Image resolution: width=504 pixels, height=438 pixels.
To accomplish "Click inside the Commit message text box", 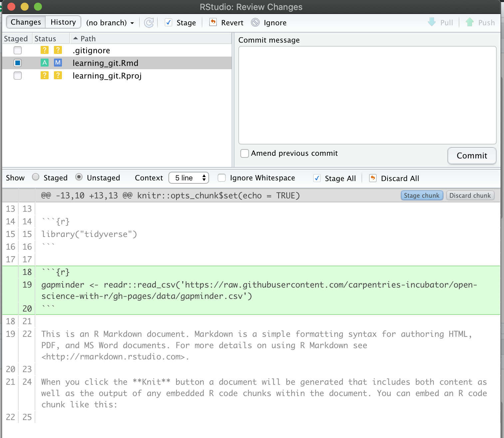I will (x=367, y=95).
